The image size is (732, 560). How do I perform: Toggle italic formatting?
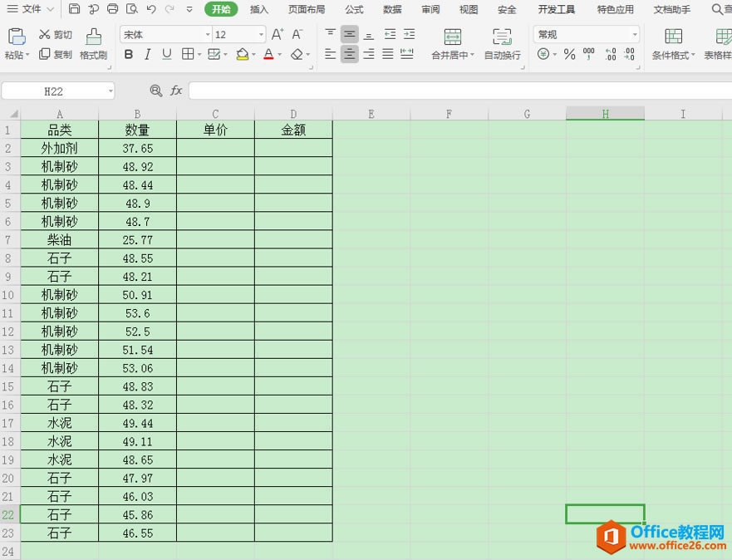[148, 55]
